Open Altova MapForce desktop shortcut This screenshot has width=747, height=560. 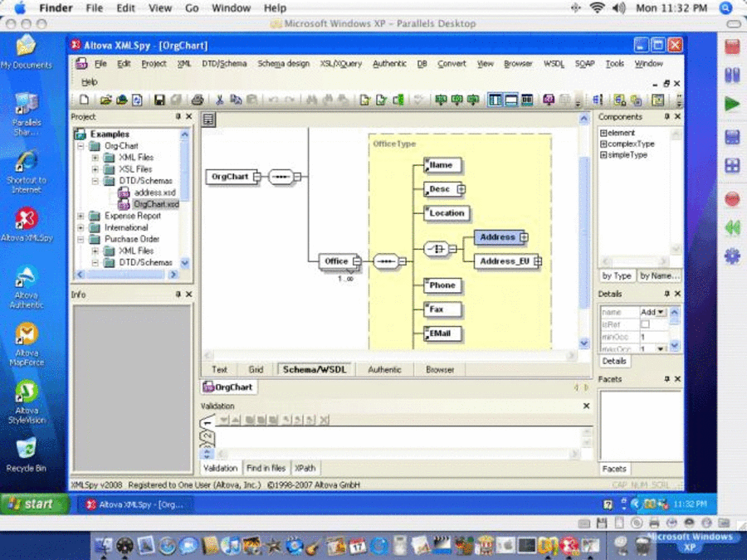[x=27, y=344]
